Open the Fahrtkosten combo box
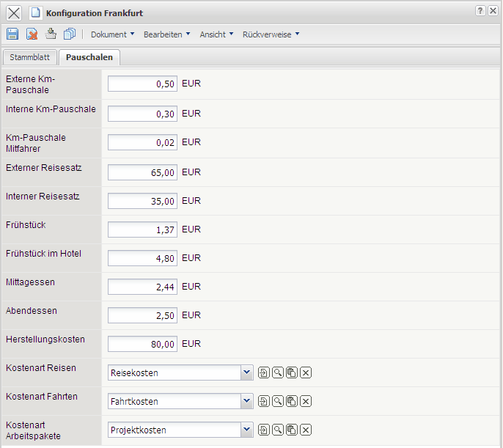The image size is (503, 448). click(x=247, y=401)
